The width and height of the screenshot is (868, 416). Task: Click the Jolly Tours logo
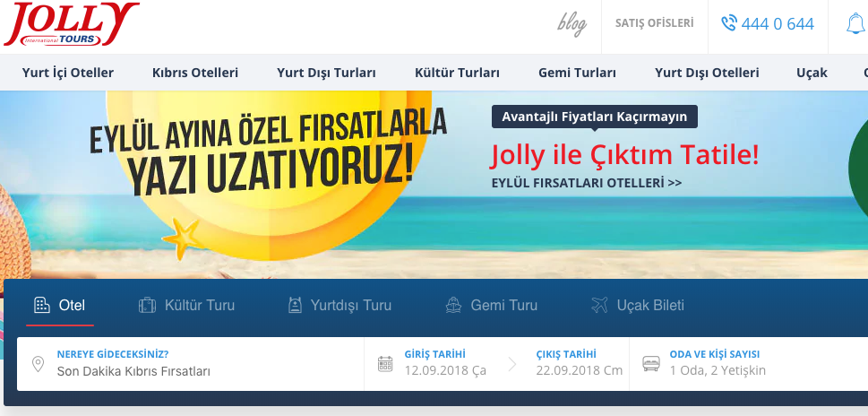(x=71, y=24)
